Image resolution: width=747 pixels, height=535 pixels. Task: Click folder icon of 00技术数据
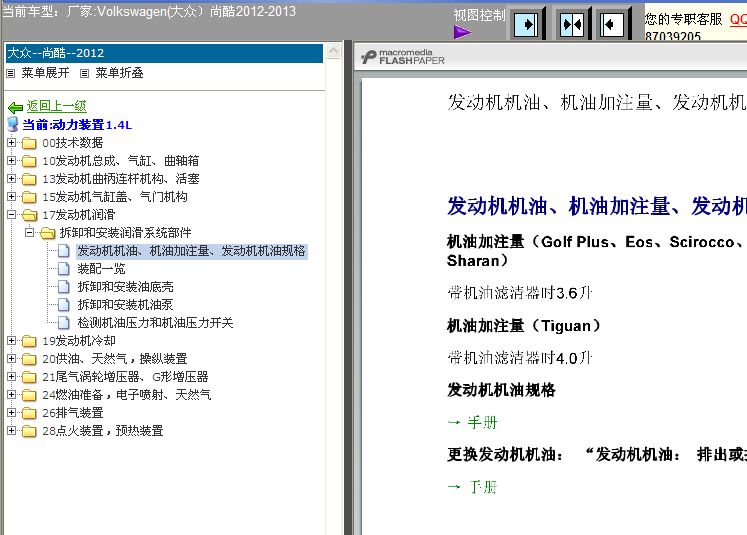click(x=29, y=143)
